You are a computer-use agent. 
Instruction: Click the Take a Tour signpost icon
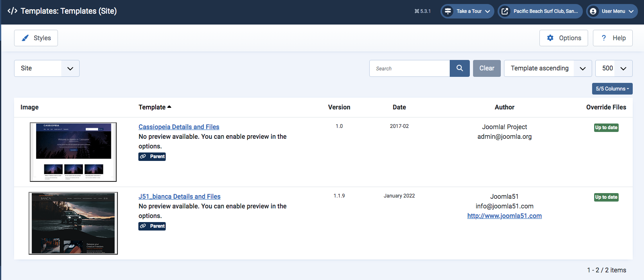[448, 11]
